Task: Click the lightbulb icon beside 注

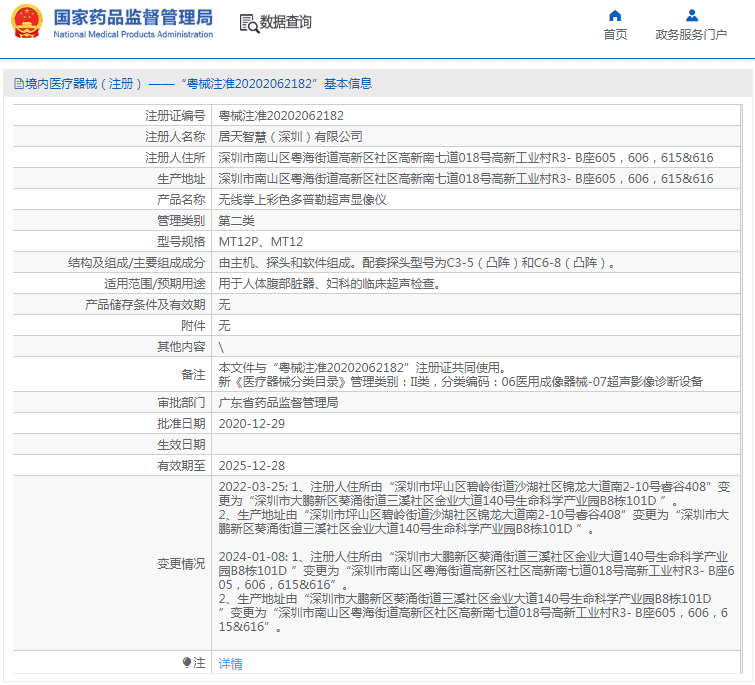Action: [187, 663]
